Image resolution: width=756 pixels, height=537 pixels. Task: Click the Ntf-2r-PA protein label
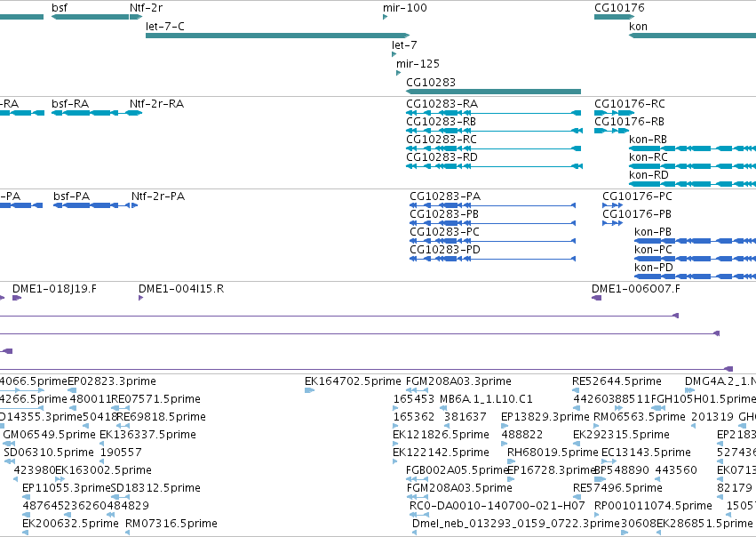pos(158,196)
